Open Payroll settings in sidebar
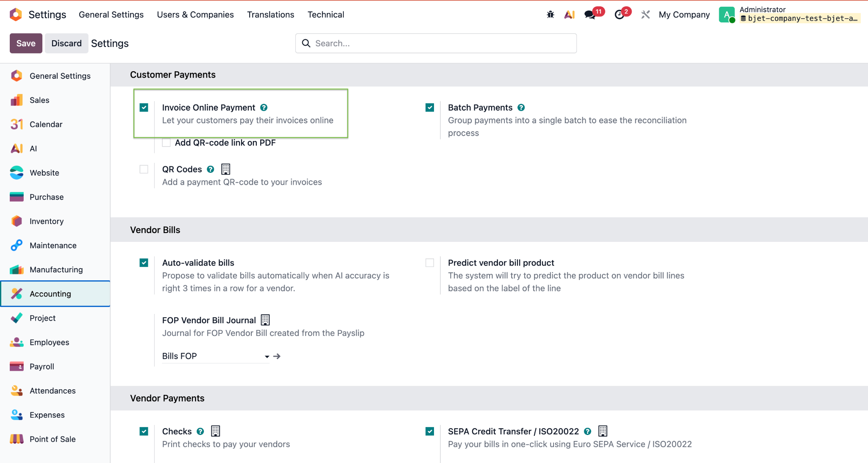Viewport: 868px width, 463px height. (x=55, y=366)
